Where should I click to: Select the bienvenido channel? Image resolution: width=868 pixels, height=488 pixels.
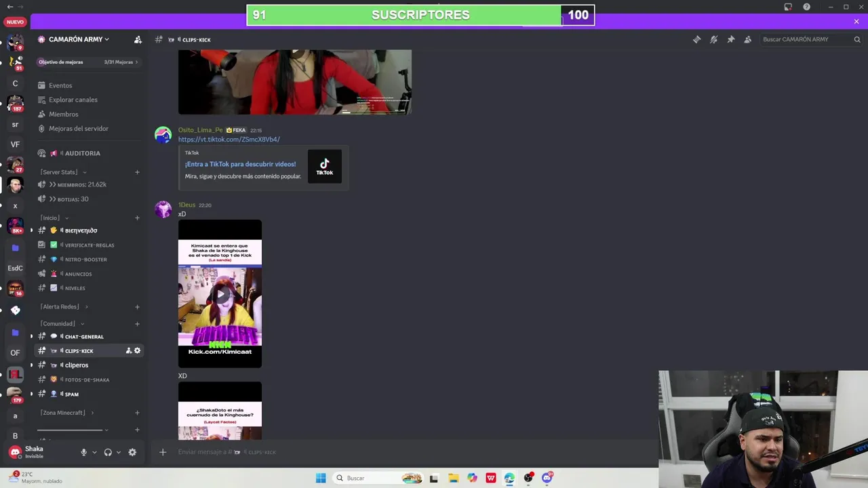point(89,230)
